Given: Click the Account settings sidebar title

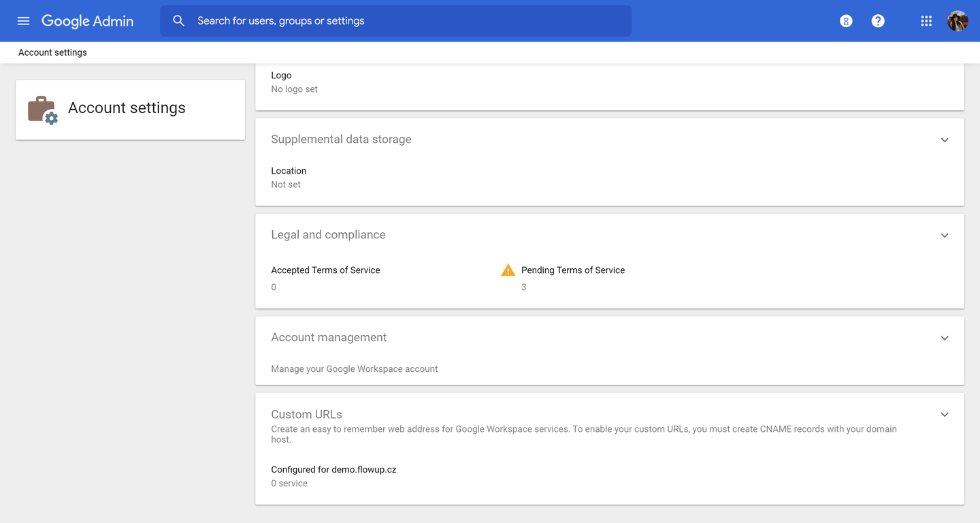Looking at the screenshot, I should 127,108.
